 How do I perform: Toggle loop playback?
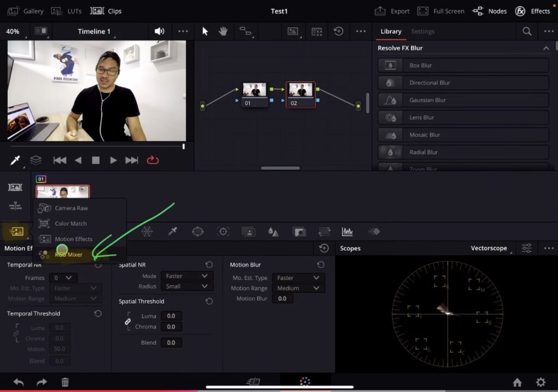pos(153,160)
